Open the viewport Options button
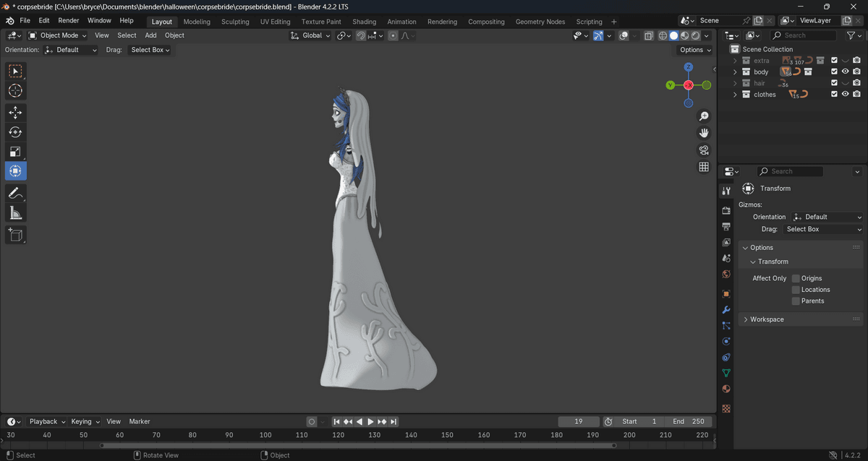Screen dimensions: 868x461 pyautogui.click(x=694, y=50)
